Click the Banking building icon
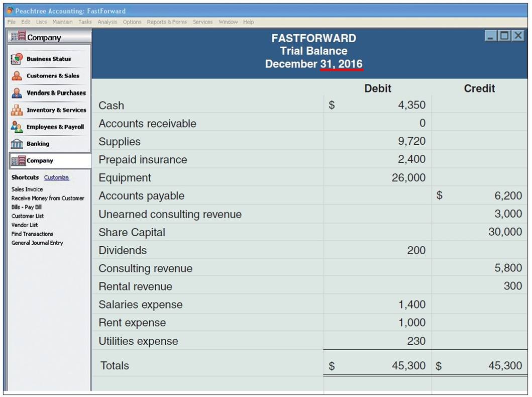This screenshot has width=532, height=397. pyautogui.click(x=17, y=144)
